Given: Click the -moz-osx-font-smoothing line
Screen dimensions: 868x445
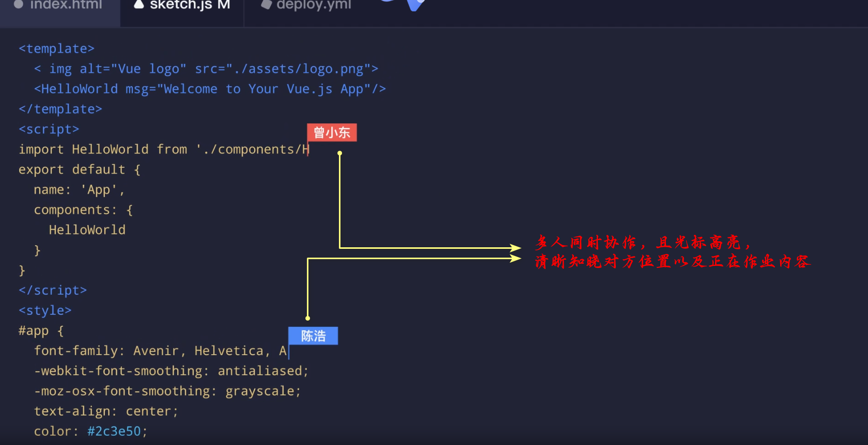Looking at the screenshot, I should [x=167, y=391].
